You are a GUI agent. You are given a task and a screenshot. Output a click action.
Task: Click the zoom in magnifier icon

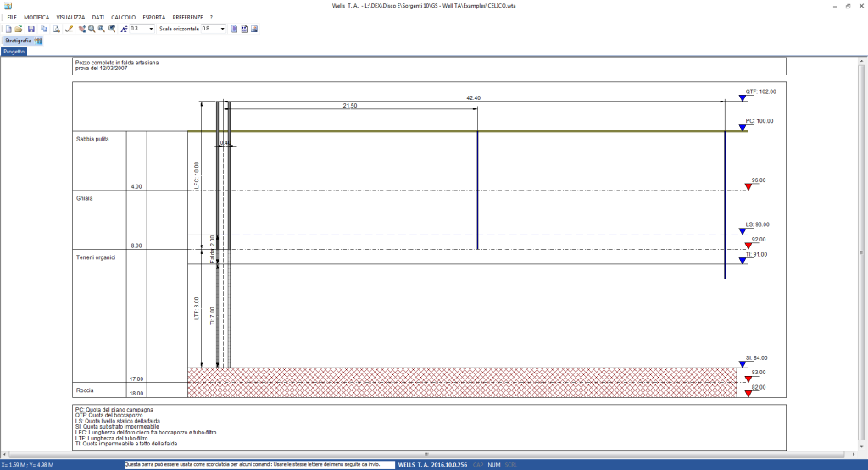(x=92, y=29)
